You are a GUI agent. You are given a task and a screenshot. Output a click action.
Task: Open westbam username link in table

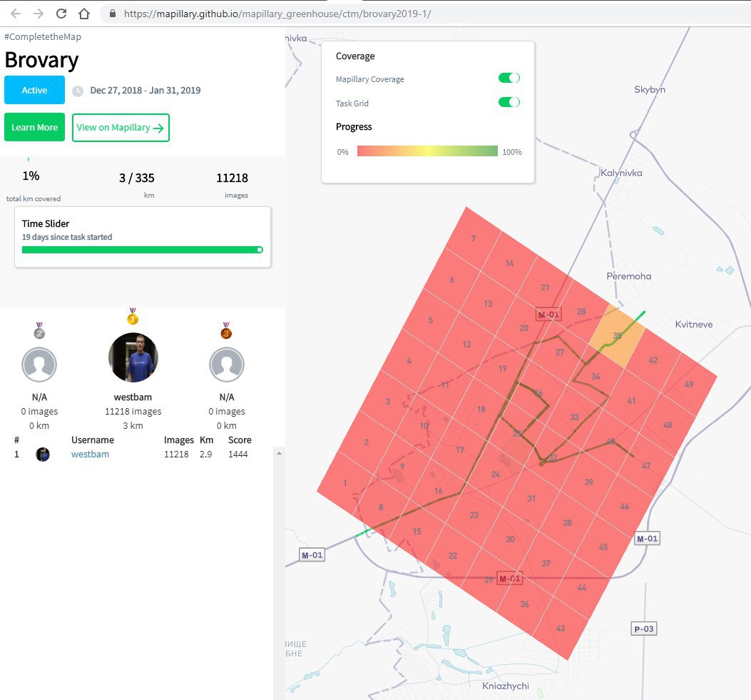click(90, 455)
